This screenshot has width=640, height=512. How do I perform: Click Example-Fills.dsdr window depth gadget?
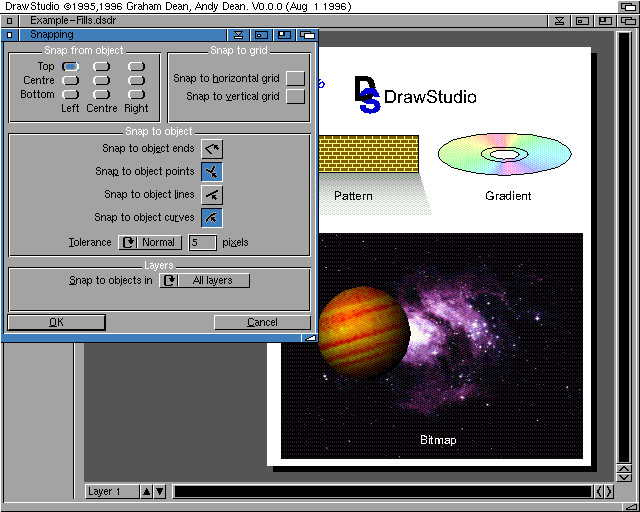coord(628,20)
